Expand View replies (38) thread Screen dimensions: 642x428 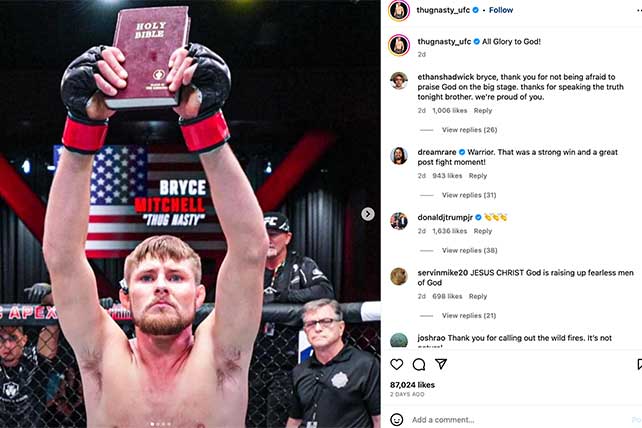pyautogui.click(x=469, y=250)
